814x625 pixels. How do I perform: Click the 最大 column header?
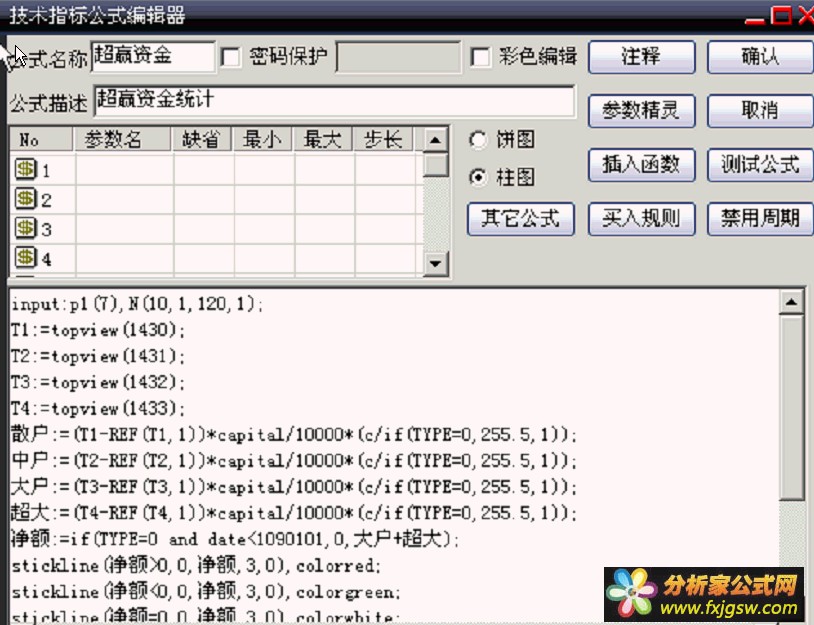pos(323,140)
